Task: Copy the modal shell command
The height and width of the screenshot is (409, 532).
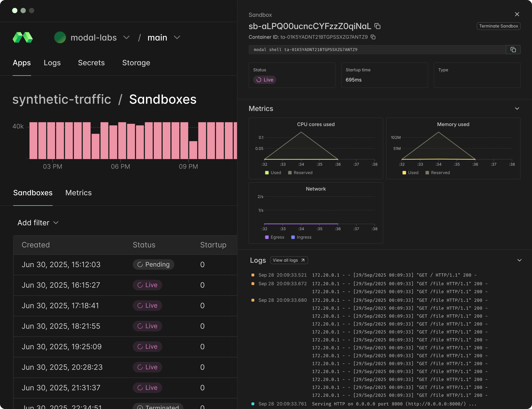Action: [513, 49]
